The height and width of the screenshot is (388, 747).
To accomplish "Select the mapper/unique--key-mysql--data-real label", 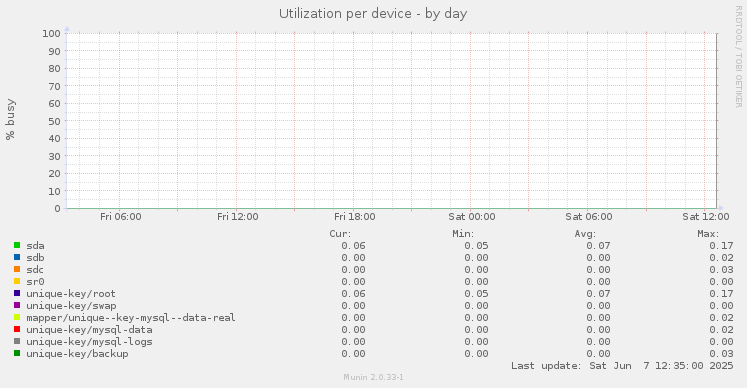I will [131, 318].
